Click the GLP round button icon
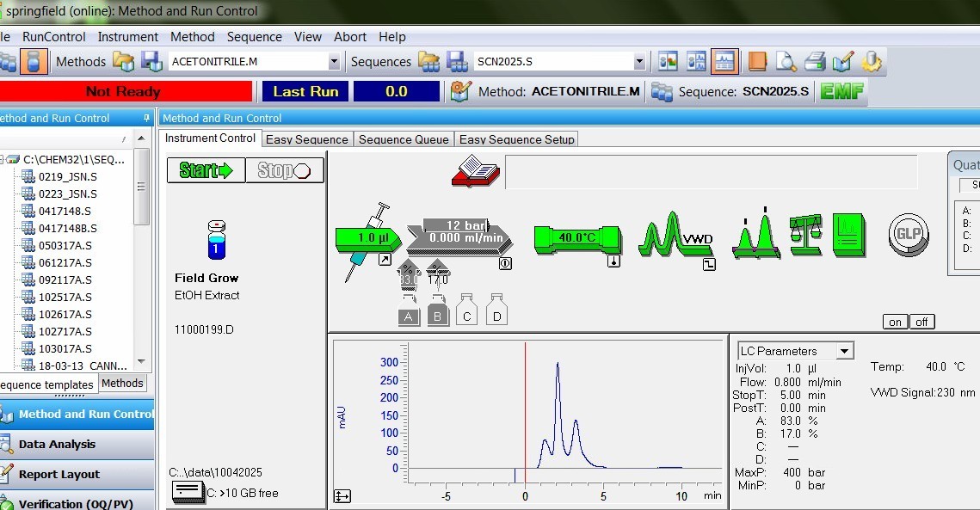The image size is (980, 510). click(908, 235)
